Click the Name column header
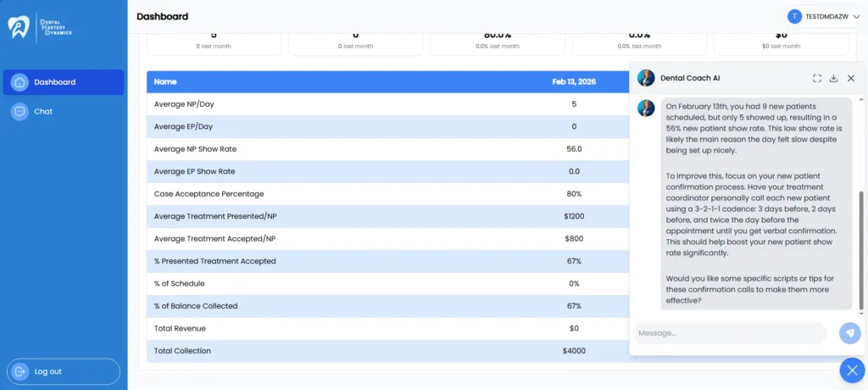 tap(165, 82)
